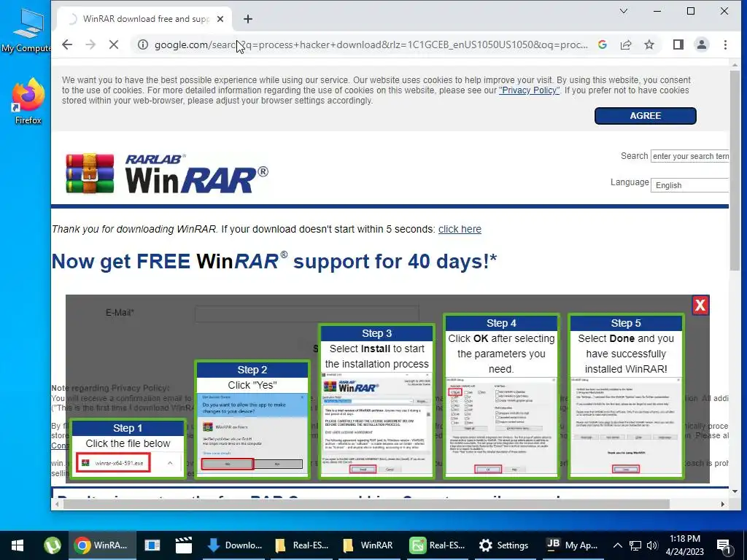The width and height of the screenshot is (747, 560).
Task: Open a new browser tab
Action: 248,19
